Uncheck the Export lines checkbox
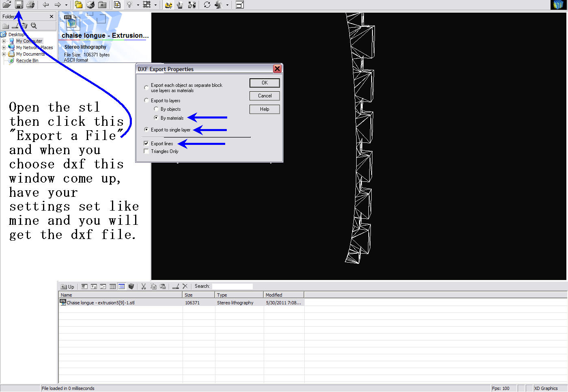This screenshot has height=392, width=568. pos(146,144)
